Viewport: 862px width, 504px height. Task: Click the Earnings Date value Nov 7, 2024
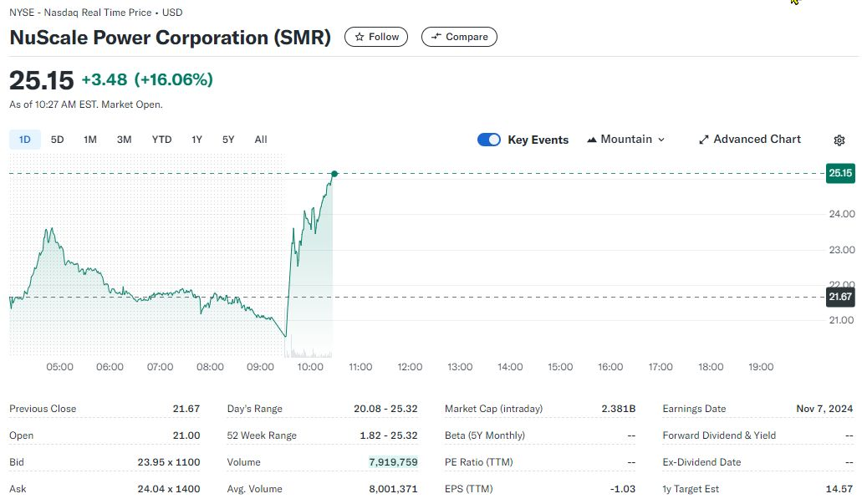click(x=824, y=409)
